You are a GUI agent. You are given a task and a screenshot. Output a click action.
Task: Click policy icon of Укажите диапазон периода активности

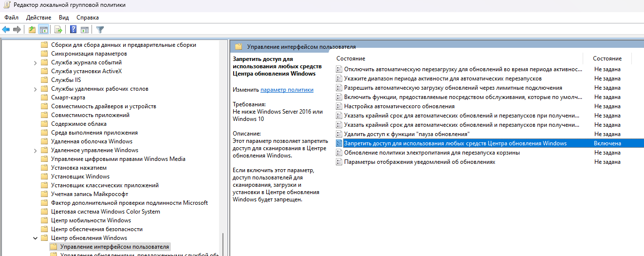pyautogui.click(x=339, y=79)
